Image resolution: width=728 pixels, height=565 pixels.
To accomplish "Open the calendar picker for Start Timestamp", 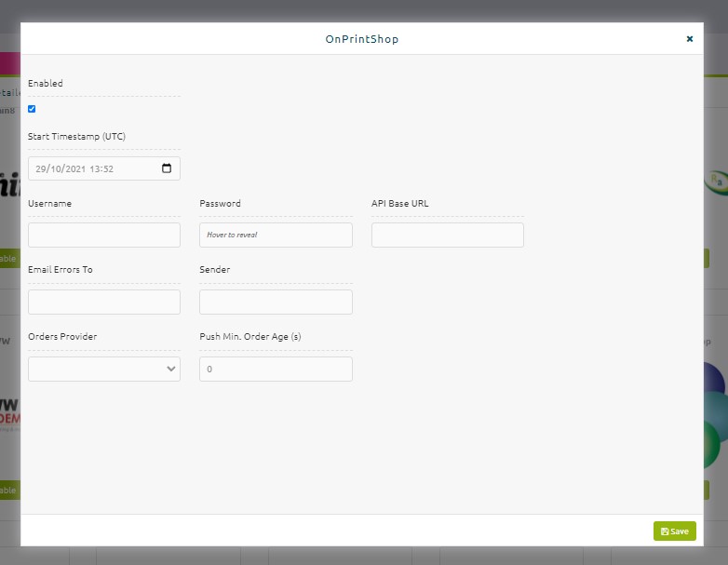I will pyautogui.click(x=167, y=168).
